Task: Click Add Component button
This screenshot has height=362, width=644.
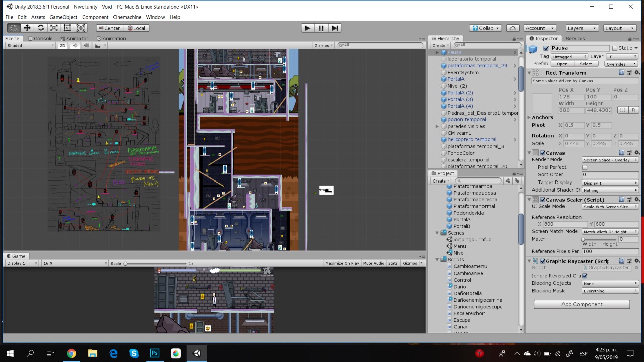Action: tap(582, 304)
